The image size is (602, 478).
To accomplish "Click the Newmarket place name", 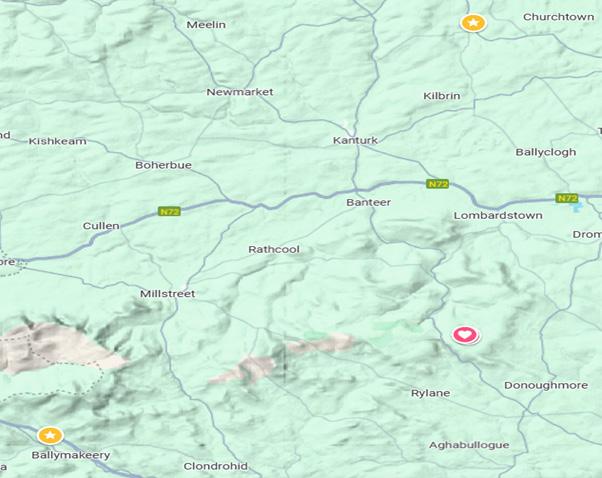I will pyautogui.click(x=240, y=92).
